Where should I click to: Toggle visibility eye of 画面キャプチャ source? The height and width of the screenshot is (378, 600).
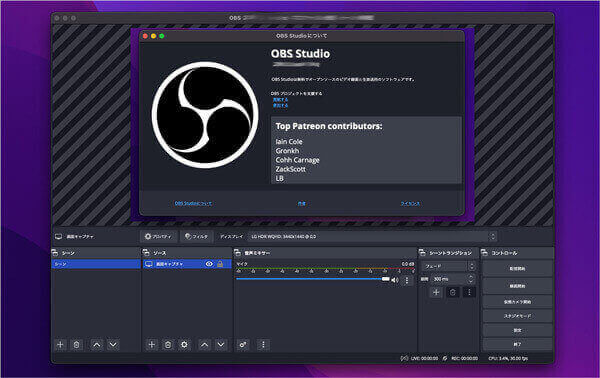[209, 264]
